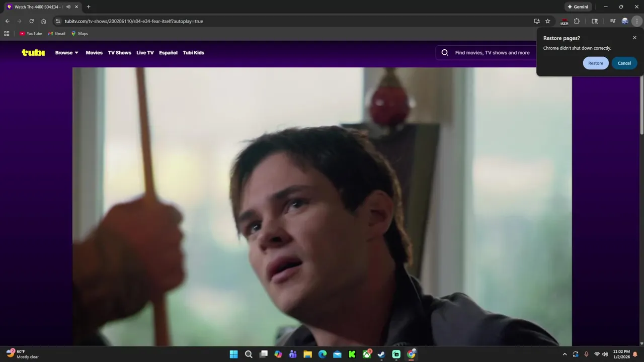
Task: Click the search magnifier icon on Tubi
Action: [x=445, y=52]
